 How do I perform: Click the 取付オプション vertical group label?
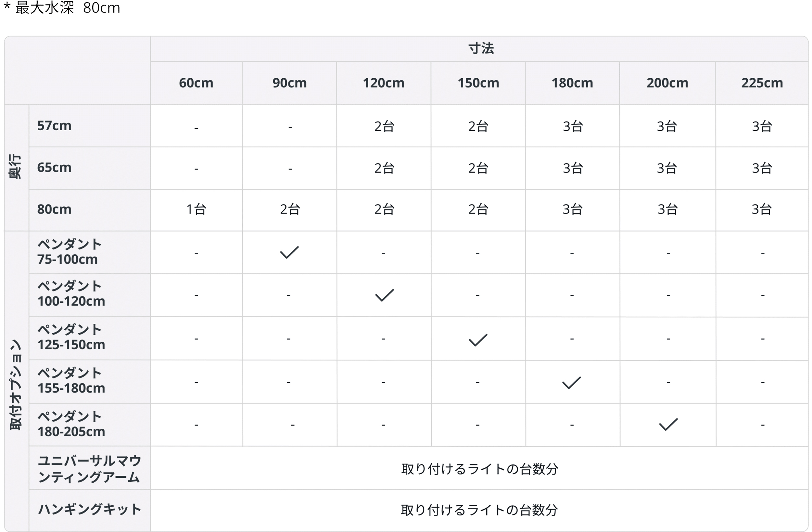[16, 385]
